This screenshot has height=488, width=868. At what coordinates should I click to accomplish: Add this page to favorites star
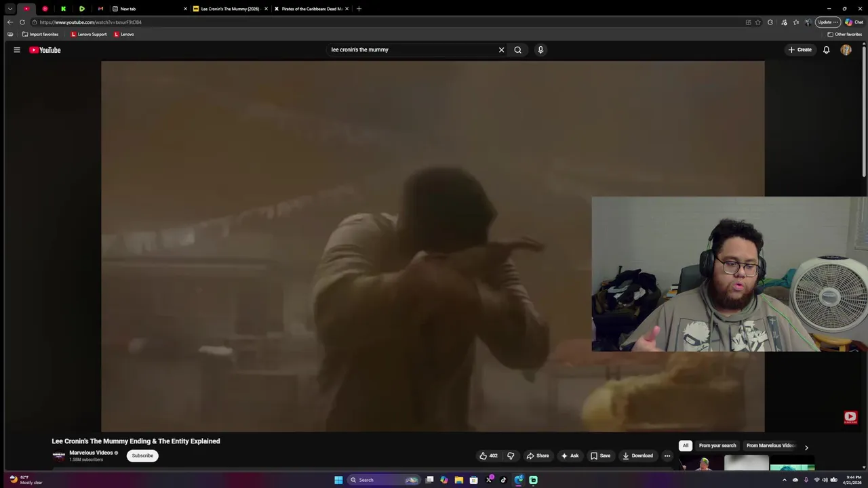click(x=758, y=22)
